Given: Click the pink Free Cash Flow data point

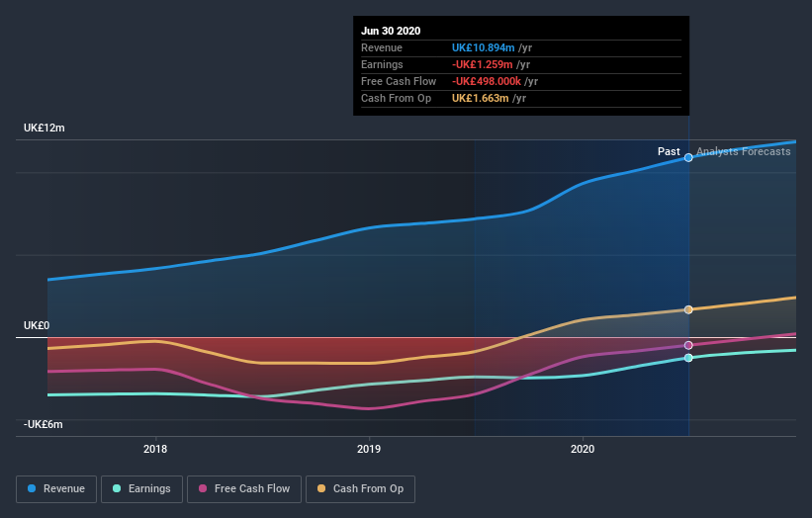Looking at the screenshot, I should 688,345.
